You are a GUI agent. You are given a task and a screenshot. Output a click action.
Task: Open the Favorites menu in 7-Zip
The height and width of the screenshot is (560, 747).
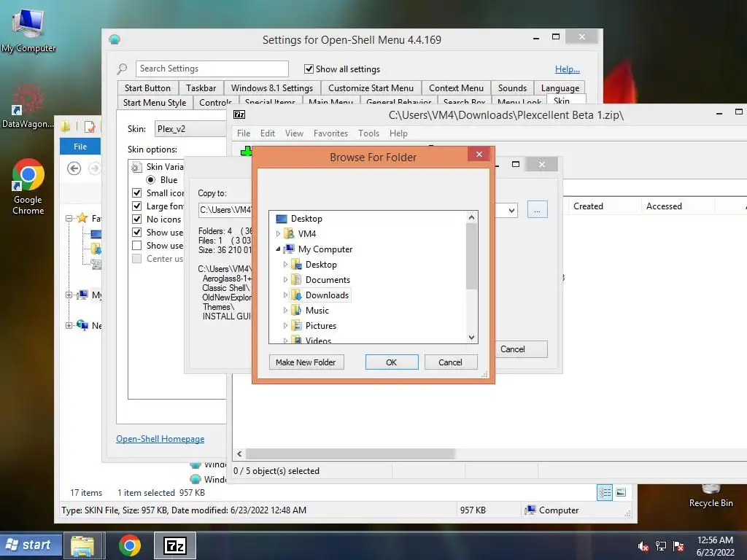point(330,133)
